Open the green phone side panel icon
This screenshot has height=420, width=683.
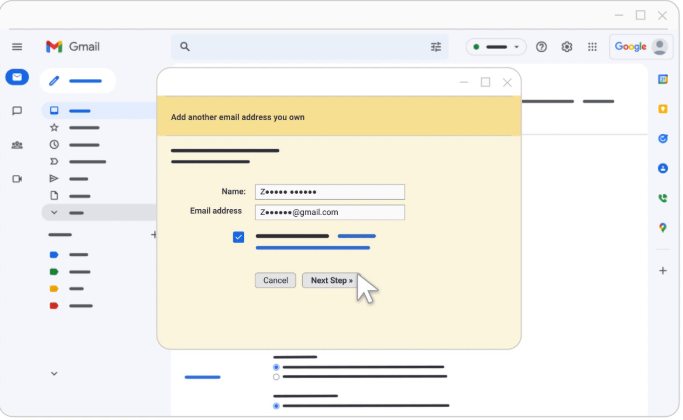[663, 198]
